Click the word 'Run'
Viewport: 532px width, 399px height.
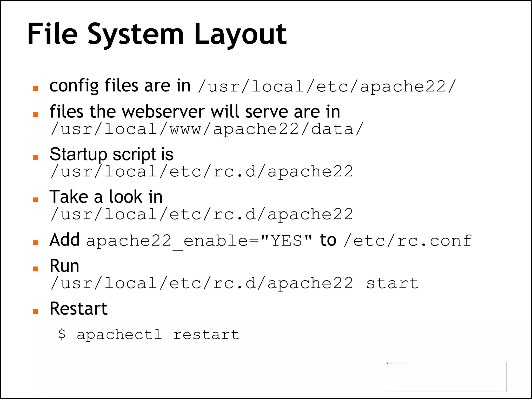coord(64,266)
